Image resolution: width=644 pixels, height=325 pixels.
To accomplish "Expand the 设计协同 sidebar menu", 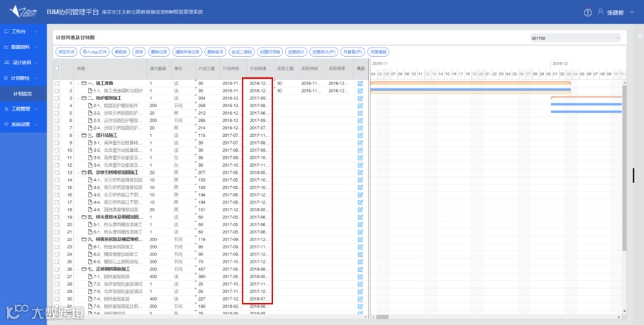I will [23, 62].
